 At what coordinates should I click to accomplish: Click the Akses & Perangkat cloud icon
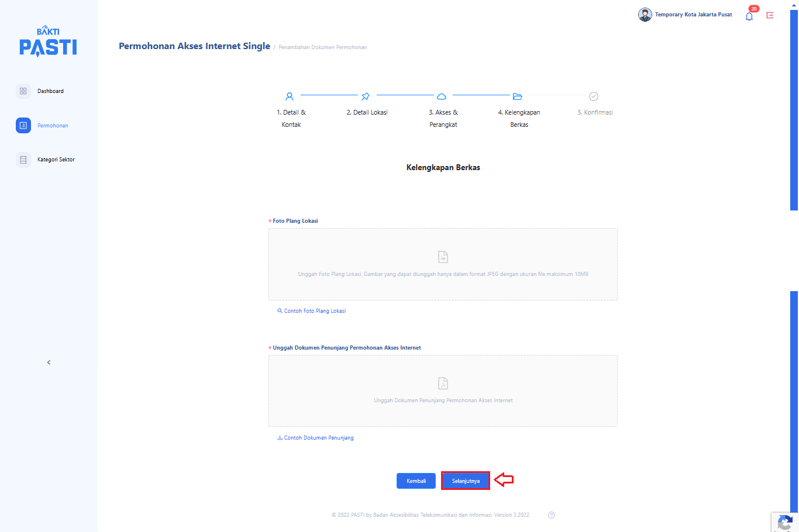click(442, 96)
